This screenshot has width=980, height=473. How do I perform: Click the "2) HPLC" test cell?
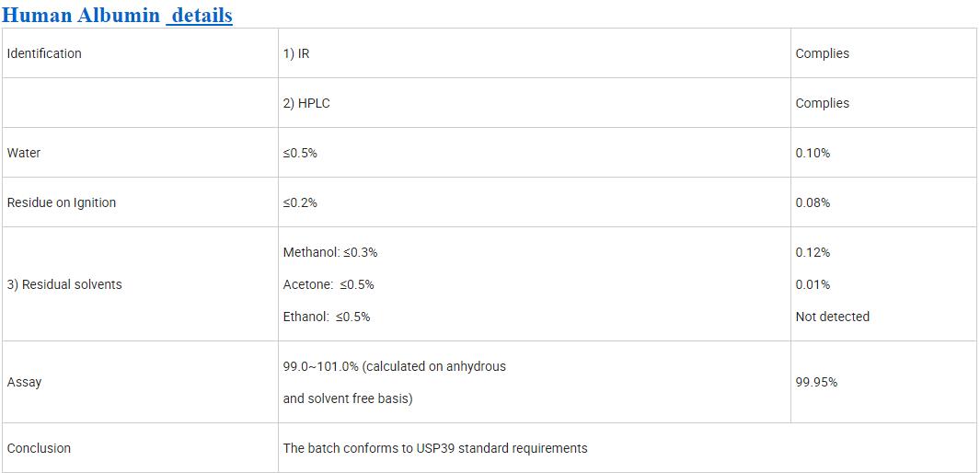[306, 103]
